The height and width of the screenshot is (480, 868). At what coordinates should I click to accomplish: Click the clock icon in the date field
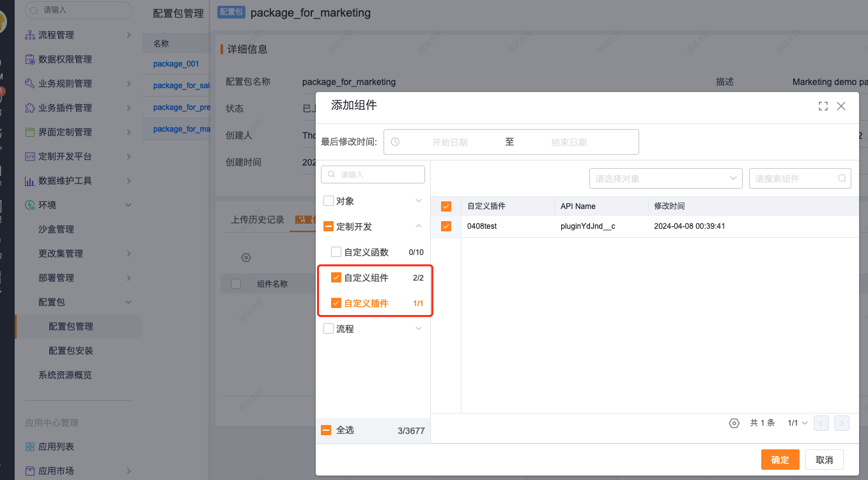(x=395, y=141)
